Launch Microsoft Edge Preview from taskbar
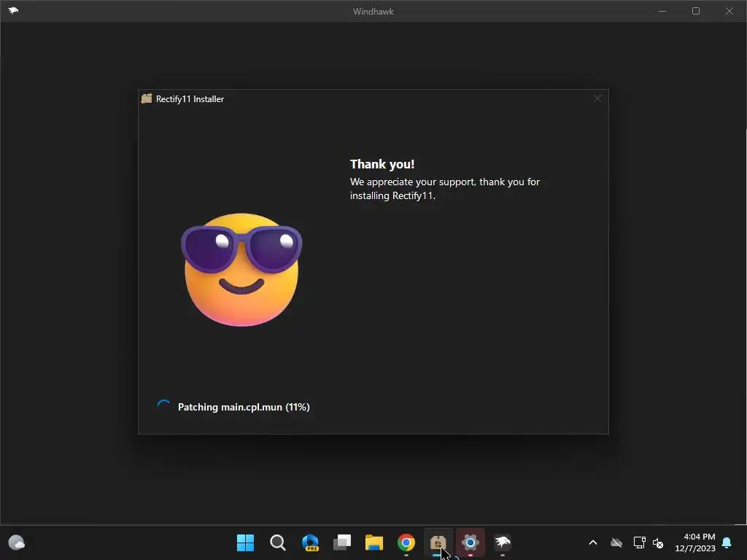747x560 pixels. (x=310, y=542)
